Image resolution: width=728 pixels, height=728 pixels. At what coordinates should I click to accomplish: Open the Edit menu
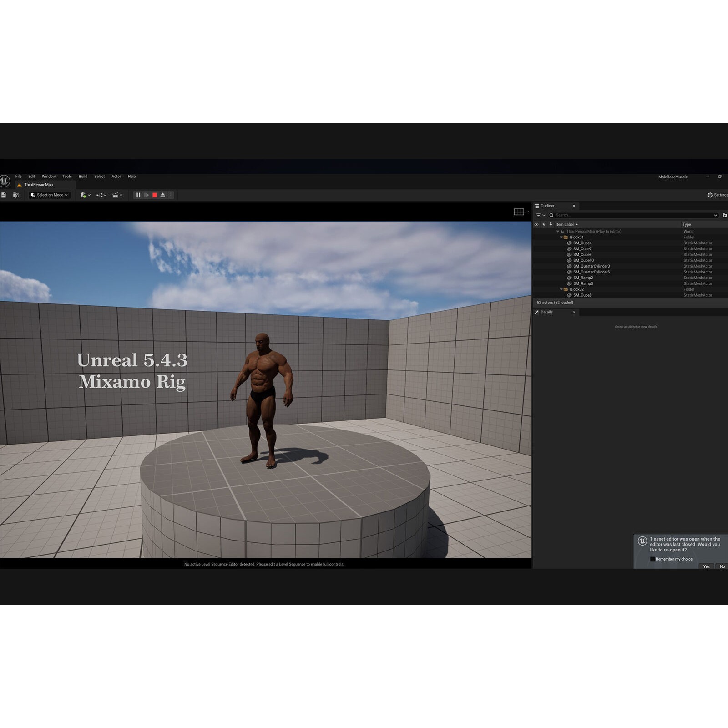31,177
